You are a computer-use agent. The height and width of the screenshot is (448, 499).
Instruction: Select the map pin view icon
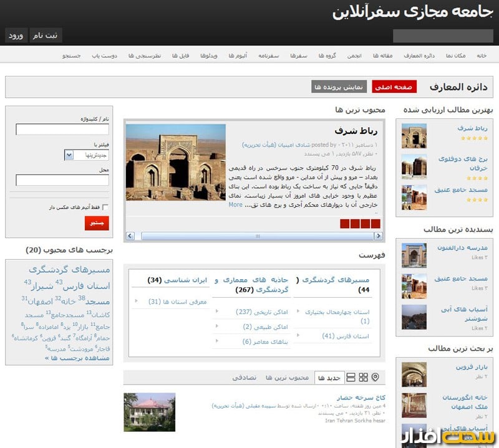pyautogui.click(x=375, y=377)
